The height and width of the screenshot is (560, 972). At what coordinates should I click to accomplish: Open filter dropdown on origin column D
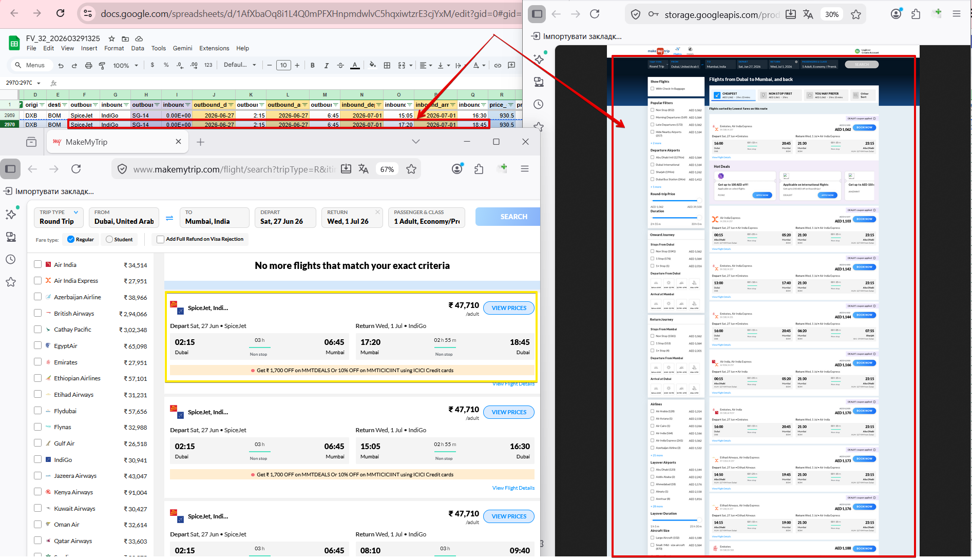(42, 105)
